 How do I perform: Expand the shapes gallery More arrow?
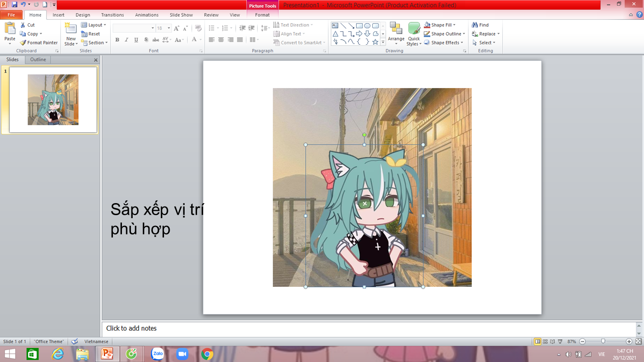click(383, 42)
